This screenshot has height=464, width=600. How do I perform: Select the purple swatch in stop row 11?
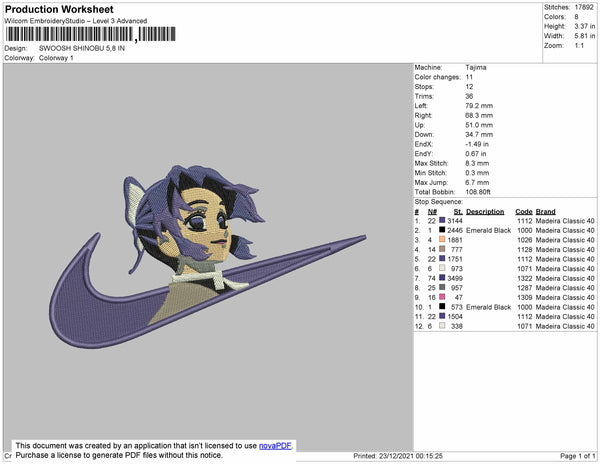coord(442,316)
